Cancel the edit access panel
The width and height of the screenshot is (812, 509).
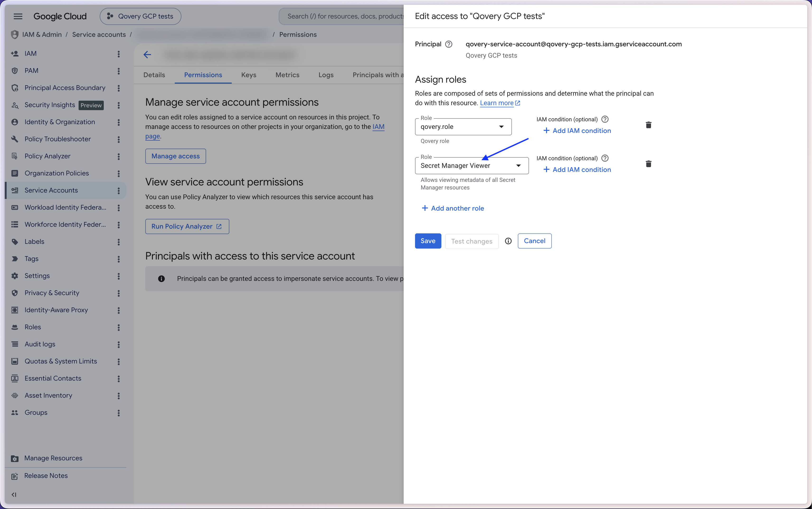tap(534, 241)
